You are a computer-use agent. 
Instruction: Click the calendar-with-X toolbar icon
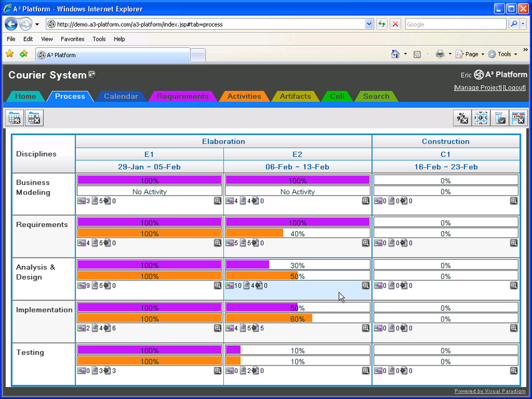518,118
